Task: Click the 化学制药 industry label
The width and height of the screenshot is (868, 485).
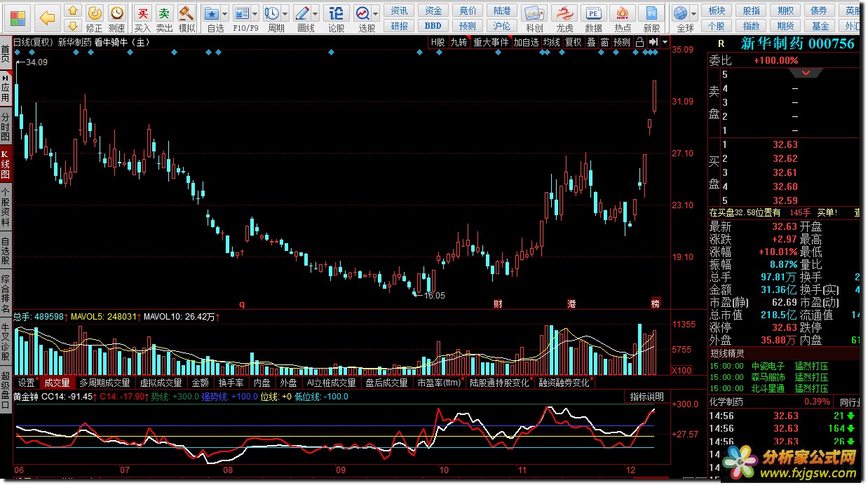Action: [x=726, y=402]
